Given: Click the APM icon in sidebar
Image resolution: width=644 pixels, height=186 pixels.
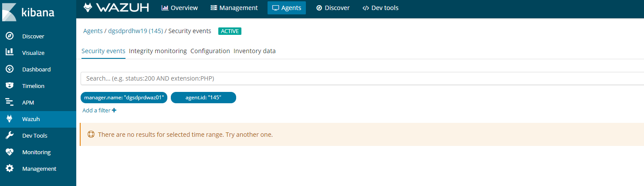Looking at the screenshot, I should pos(9,102).
